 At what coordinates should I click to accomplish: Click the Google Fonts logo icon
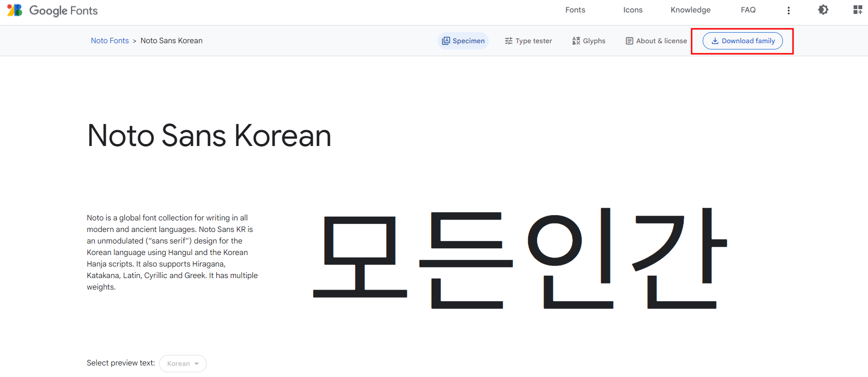click(15, 10)
